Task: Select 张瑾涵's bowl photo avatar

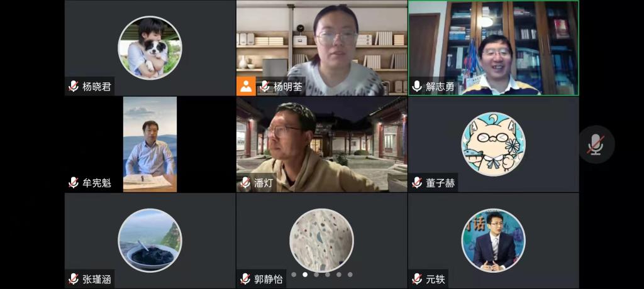Action: [x=150, y=241]
